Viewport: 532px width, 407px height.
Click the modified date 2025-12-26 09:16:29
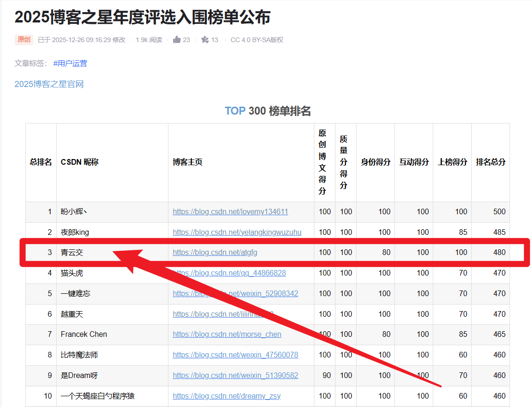[x=81, y=40]
